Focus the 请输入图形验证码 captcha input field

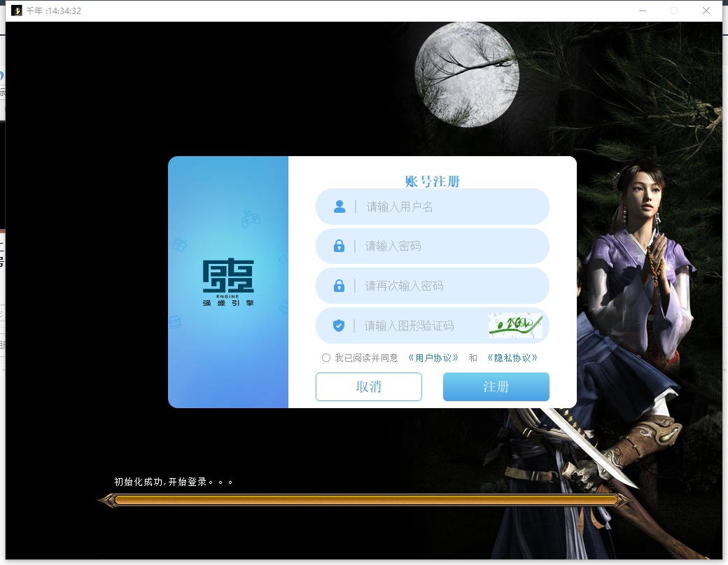pyautogui.click(x=420, y=326)
